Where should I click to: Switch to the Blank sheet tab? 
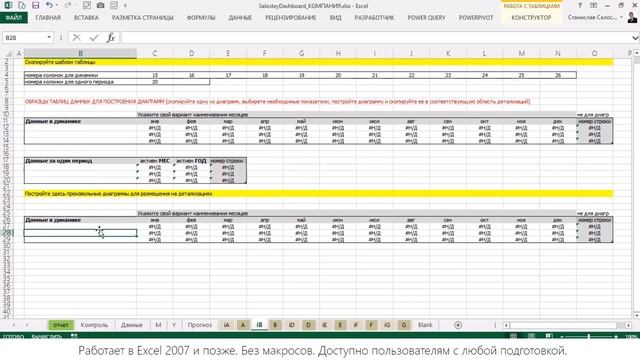pyautogui.click(x=425, y=325)
